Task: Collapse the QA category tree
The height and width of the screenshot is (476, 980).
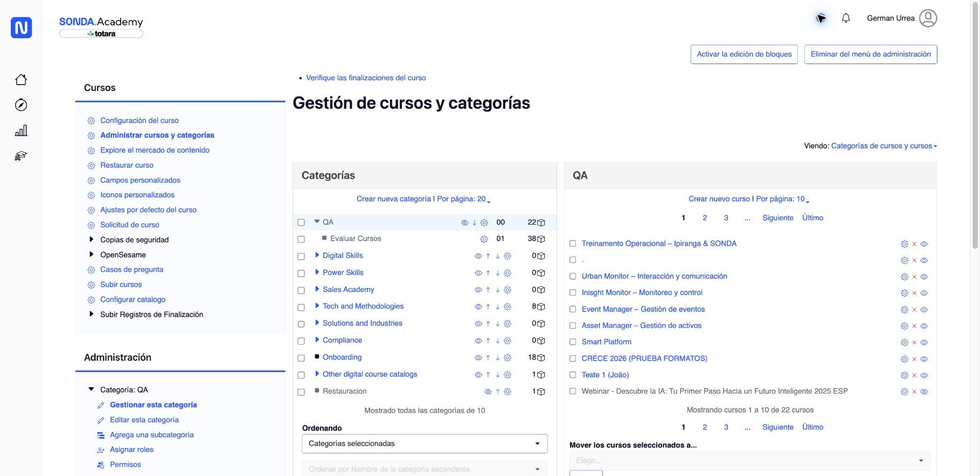Action: pos(317,221)
